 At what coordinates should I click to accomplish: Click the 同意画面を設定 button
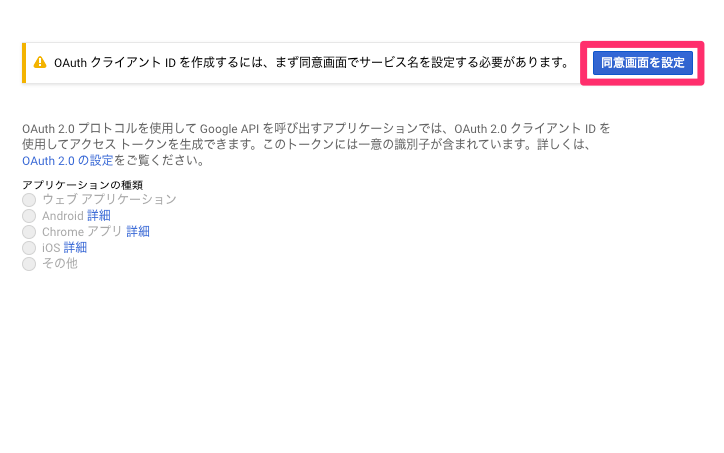[642, 63]
